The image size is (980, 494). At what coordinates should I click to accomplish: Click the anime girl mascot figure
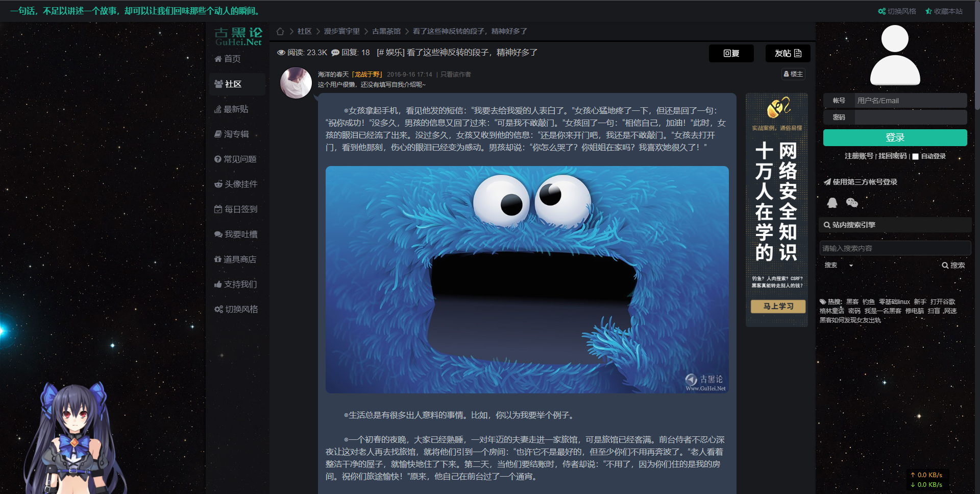[x=74, y=439]
